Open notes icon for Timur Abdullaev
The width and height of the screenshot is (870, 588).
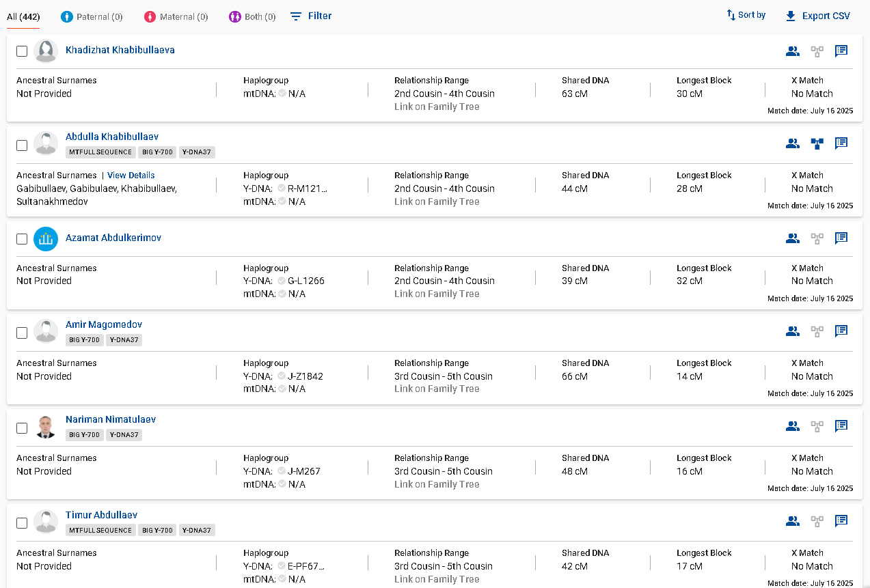coord(841,521)
